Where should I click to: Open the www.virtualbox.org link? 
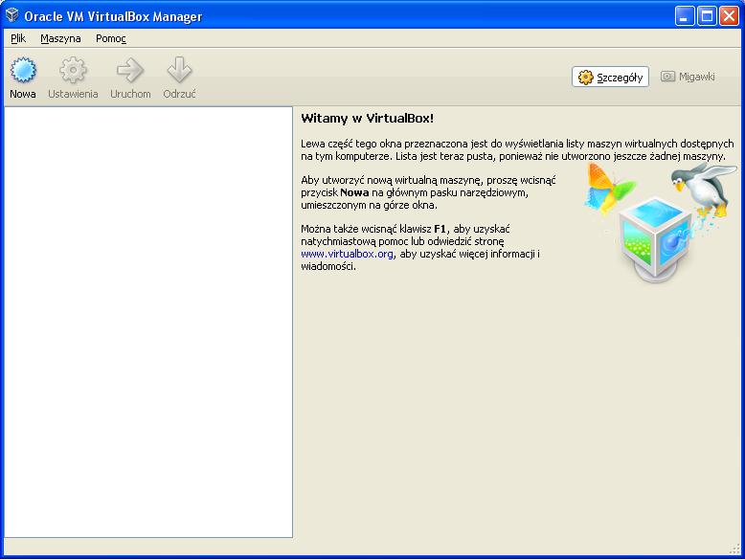coord(347,254)
